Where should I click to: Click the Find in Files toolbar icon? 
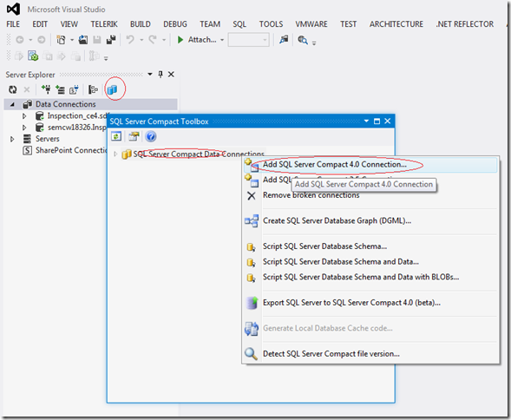(284, 40)
